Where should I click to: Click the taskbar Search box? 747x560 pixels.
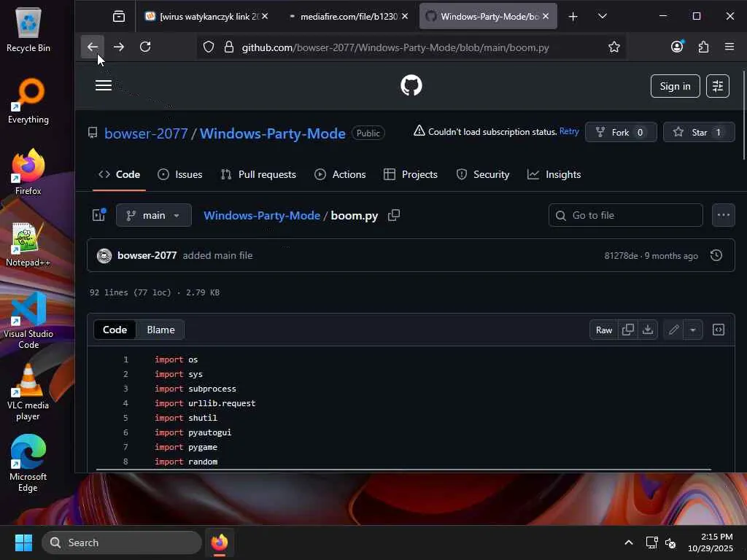pos(122,542)
